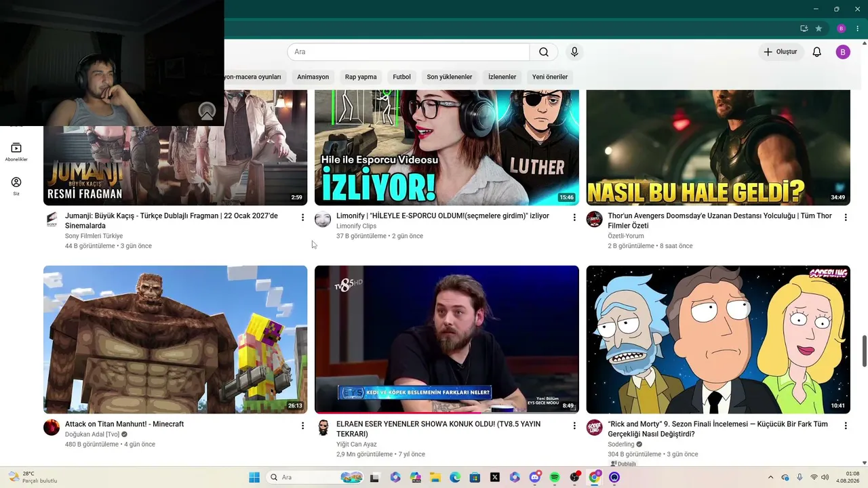Open options for Rick and Morty video
The height and width of the screenshot is (488, 868).
(x=845, y=426)
